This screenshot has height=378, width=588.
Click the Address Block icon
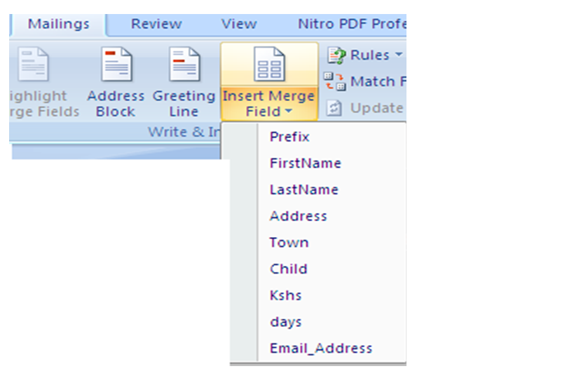116,65
